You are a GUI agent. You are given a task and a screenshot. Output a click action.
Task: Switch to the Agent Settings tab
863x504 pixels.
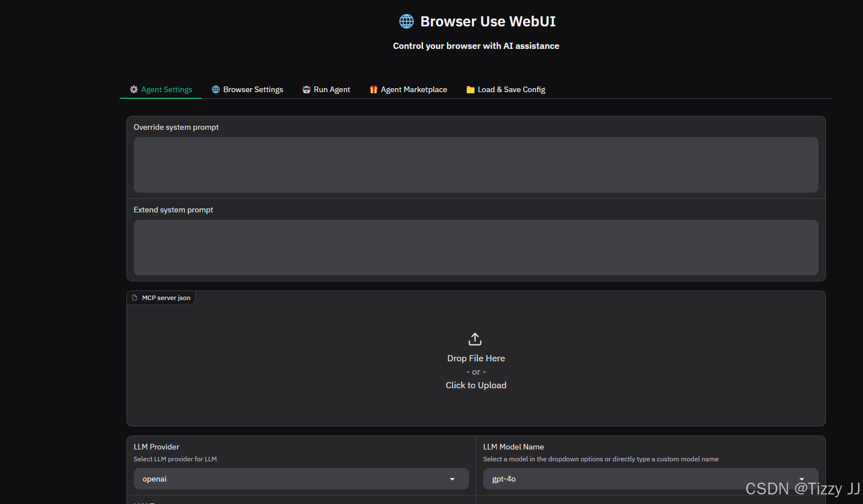(x=161, y=89)
